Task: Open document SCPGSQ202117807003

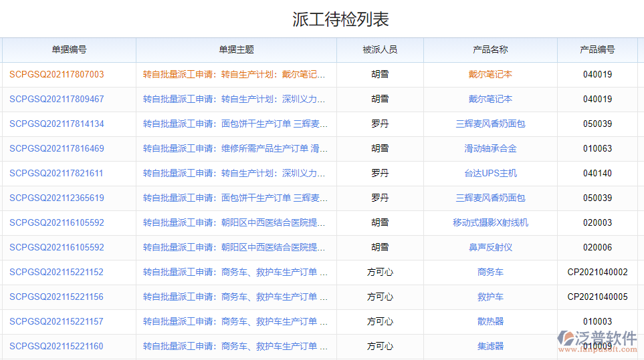Action: 57,75
